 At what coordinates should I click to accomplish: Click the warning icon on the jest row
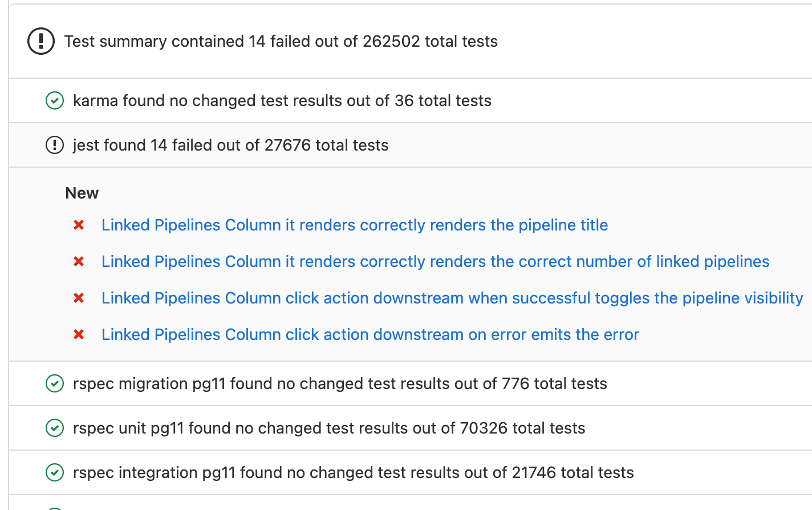pyautogui.click(x=54, y=145)
